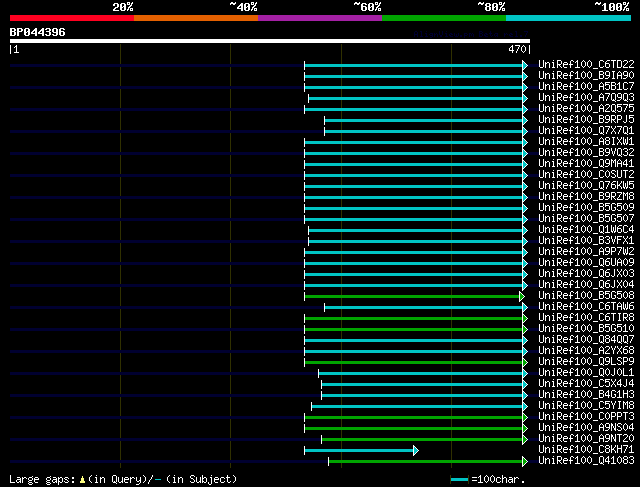Click the UniRef100_B5G507 name
Viewport: 640px width, 487px height.
(586, 218)
